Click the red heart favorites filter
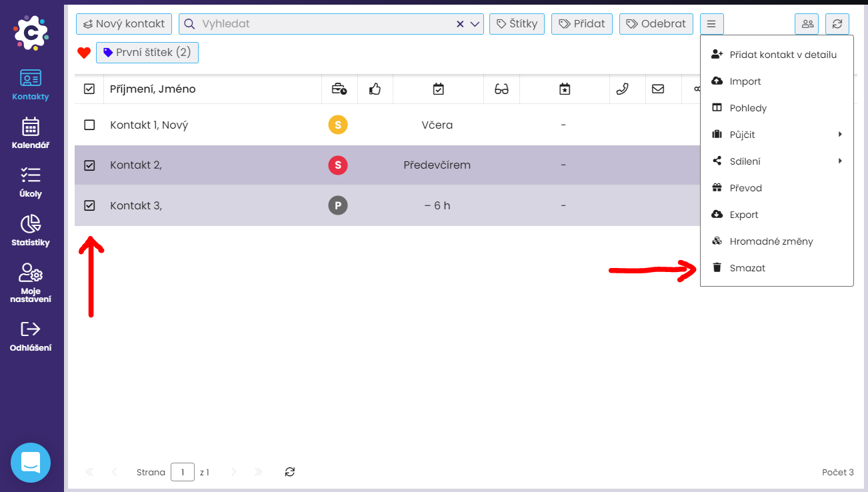This screenshot has height=492, width=868. [84, 53]
